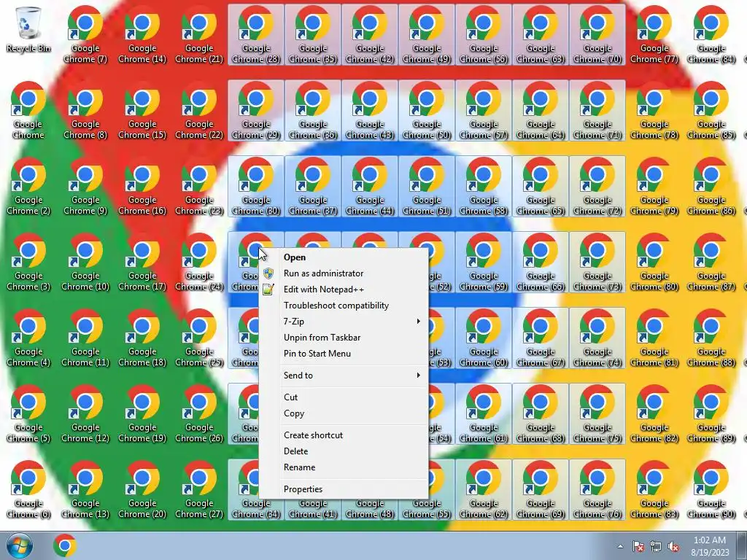Viewport: 747px width, 560px height.
Task: Choose Pin to Start Menu
Action: click(x=343, y=354)
